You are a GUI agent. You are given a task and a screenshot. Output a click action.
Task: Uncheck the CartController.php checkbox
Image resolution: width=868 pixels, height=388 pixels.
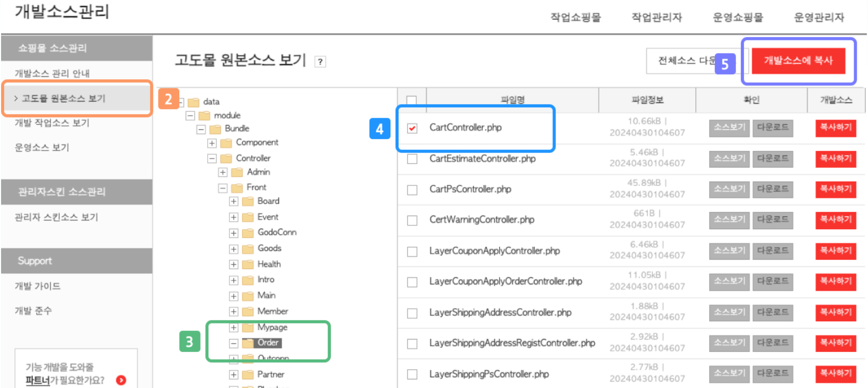click(x=412, y=128)
